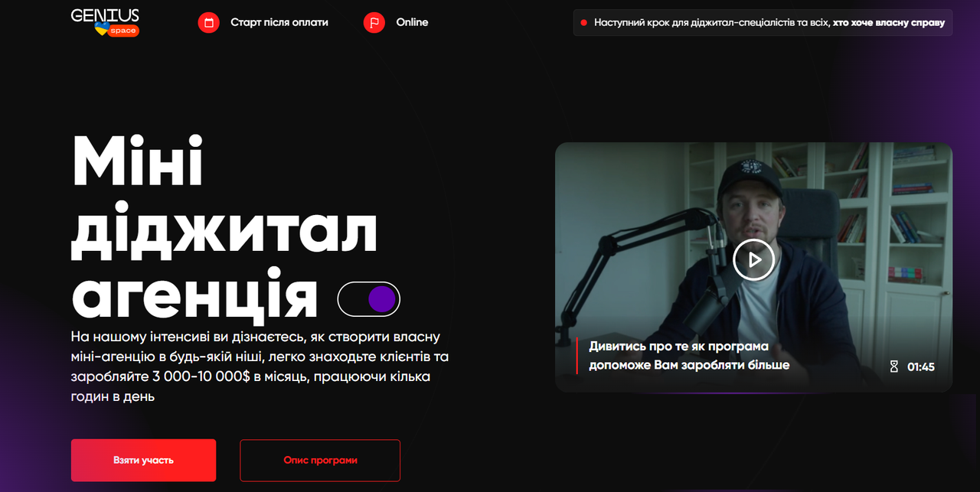Toggle the purple switch next to агенція
Screen dimensions: 980x492
tap(369, 299)
